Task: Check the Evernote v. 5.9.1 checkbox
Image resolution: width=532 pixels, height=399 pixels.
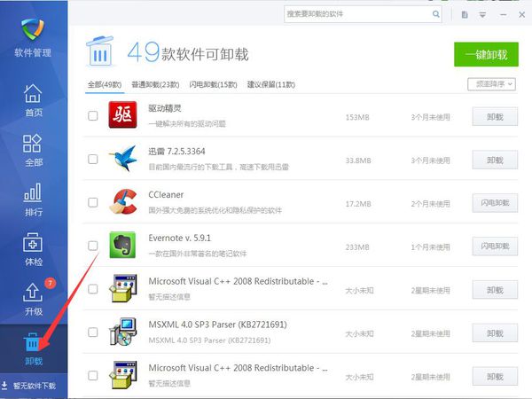Action: coord(92,246)
